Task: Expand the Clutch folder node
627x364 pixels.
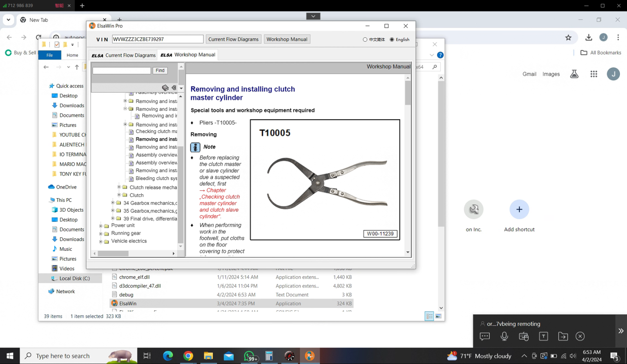Action: (x=119, y=195)
